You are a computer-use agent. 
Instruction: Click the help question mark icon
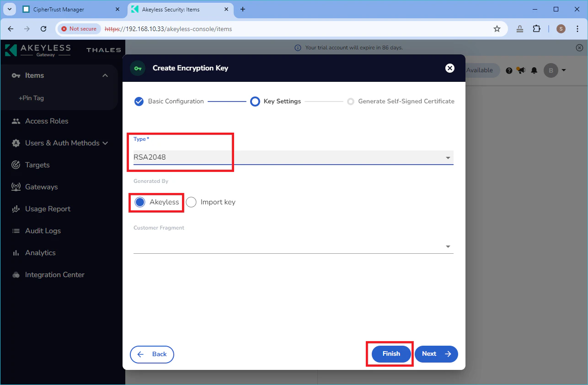click(509, 70)
